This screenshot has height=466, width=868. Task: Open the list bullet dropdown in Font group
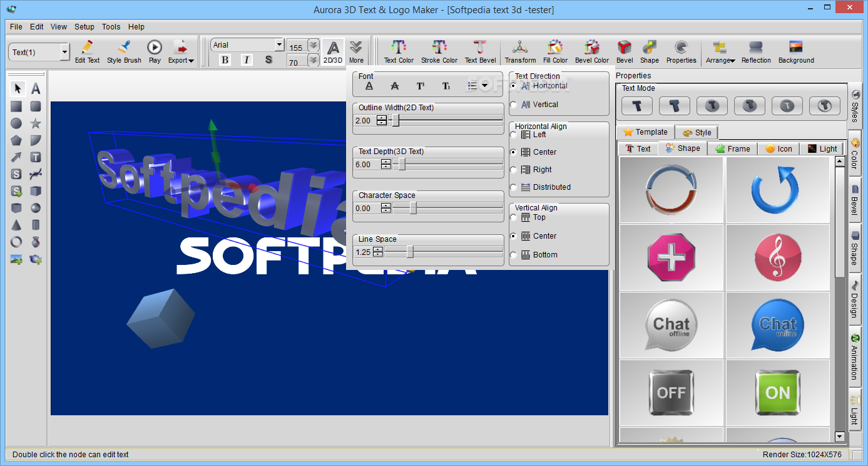tap(484, 86)
